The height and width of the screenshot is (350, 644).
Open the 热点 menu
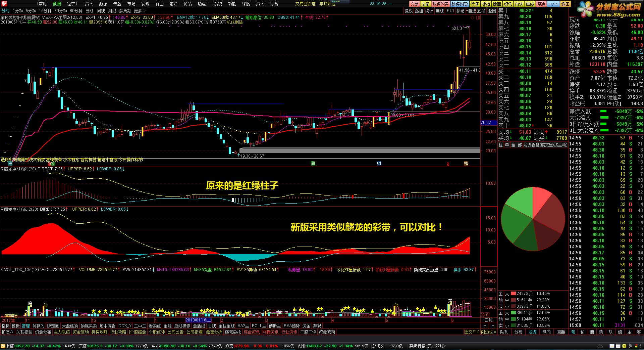click(x=203, y=4)
